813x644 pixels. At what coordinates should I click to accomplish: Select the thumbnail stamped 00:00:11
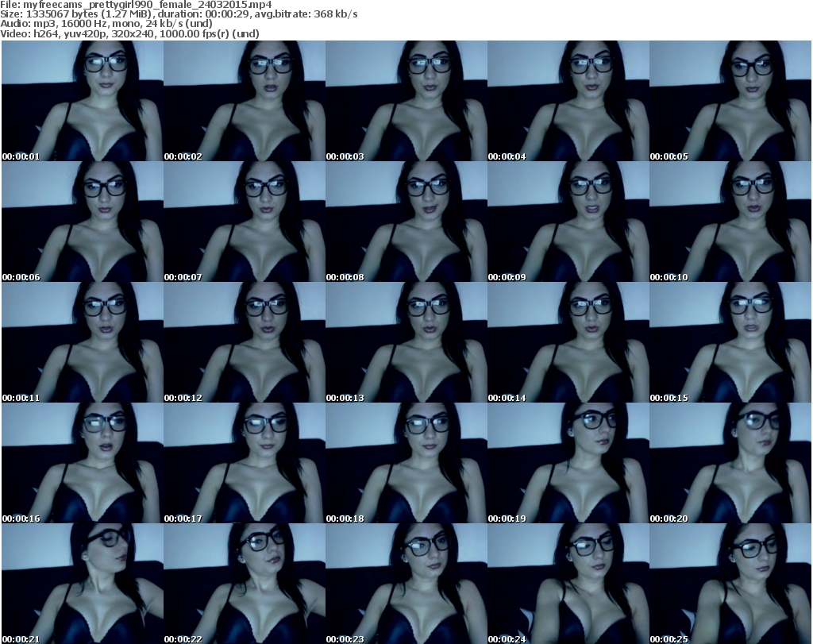pos(83,342)
